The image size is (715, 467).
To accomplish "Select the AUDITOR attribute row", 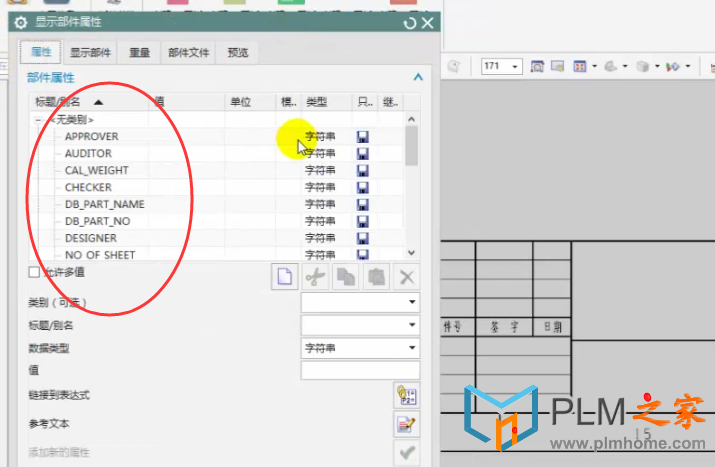I will [217, 153].
